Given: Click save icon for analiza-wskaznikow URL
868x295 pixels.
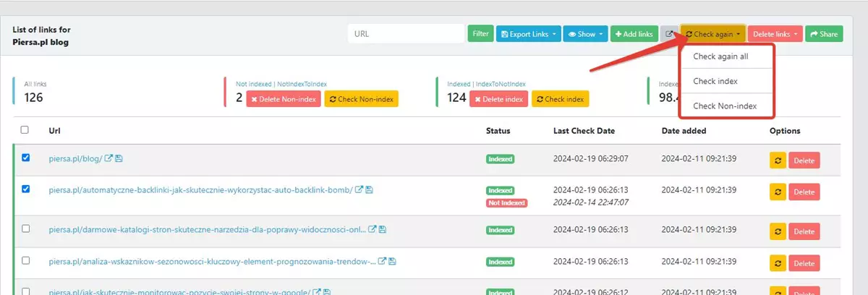Looking at the screenshot, I should tap(391, 261).
